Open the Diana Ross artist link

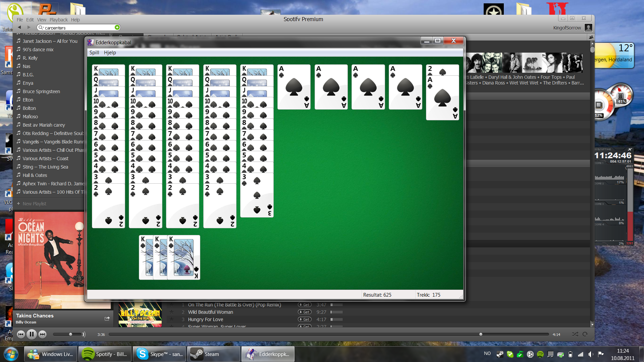click(x=493, y=83)
